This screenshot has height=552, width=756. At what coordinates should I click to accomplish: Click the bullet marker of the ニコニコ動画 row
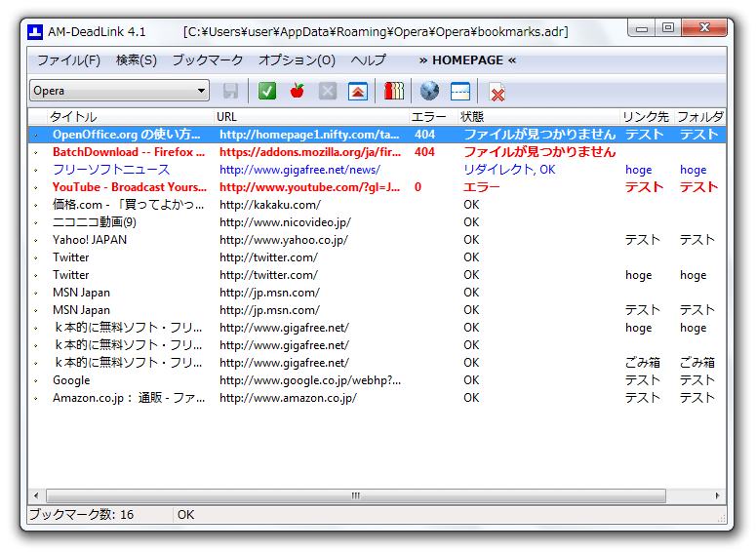pyautogui.click(x=36, y=222)
